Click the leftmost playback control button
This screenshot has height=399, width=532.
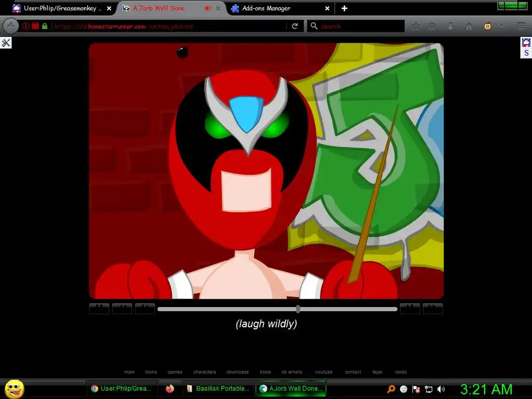[x=99, y=309]
